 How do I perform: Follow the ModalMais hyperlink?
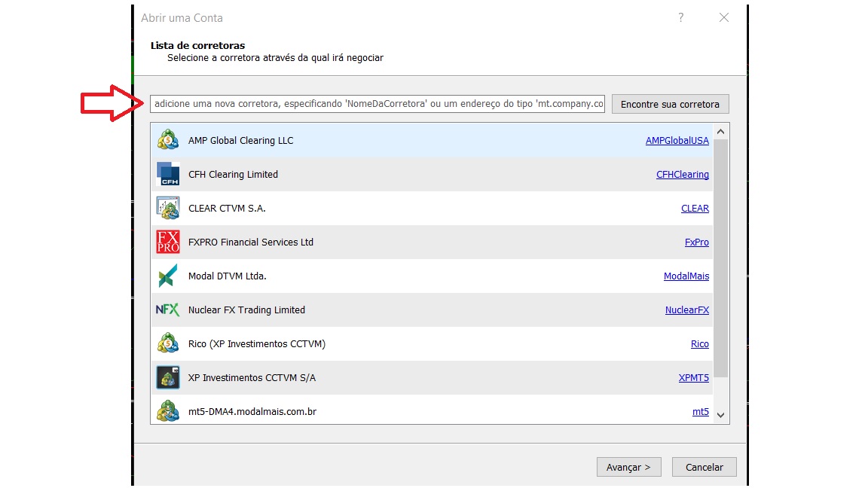(x=686, y=276)
